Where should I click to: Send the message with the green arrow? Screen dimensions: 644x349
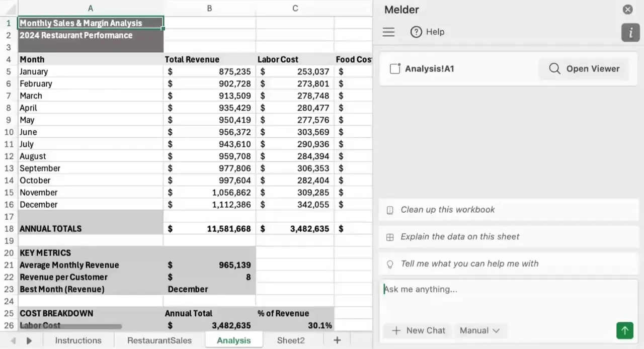tap(624, 330)
